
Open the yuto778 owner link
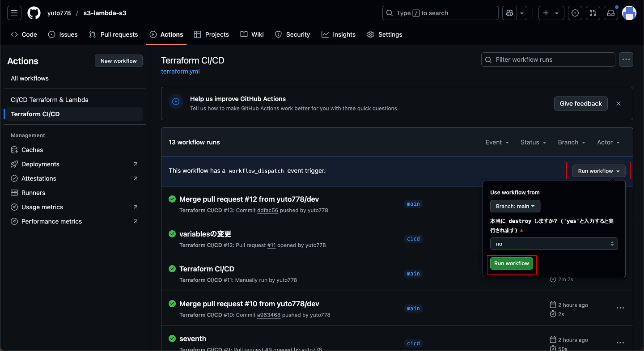(x=59, y=13)
